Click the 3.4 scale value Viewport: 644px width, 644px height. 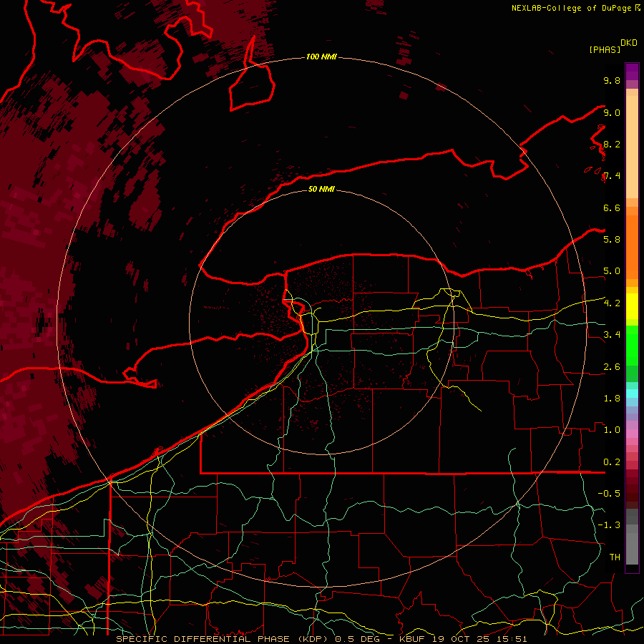(612, 335)
